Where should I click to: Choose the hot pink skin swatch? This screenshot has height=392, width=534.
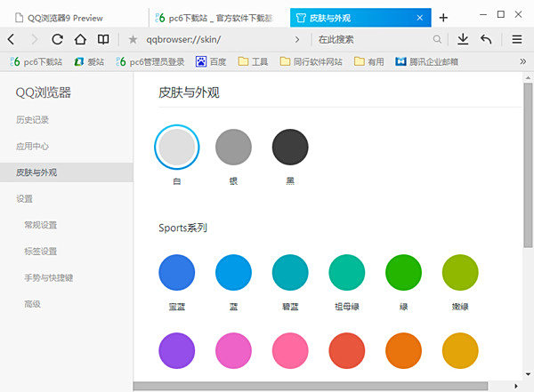click(290, 351)
